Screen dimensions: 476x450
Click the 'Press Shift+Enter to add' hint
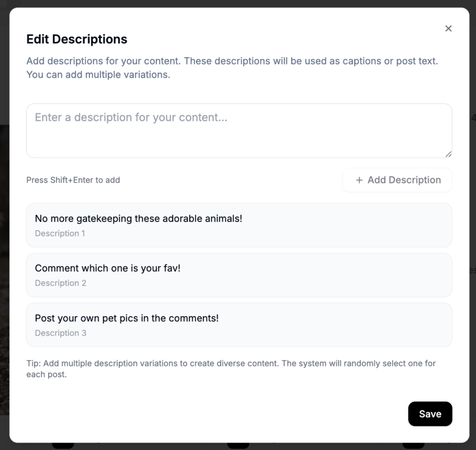[x=73, y=180]
